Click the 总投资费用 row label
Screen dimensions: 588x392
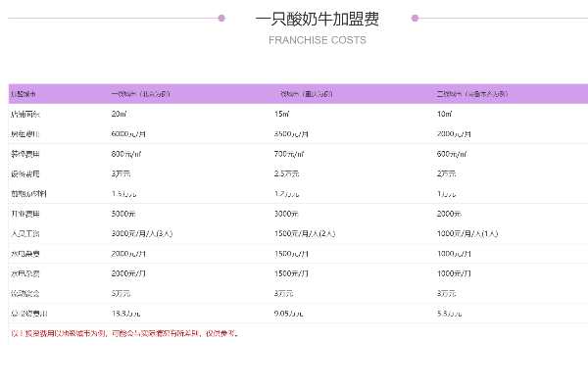tap(28, 314)
